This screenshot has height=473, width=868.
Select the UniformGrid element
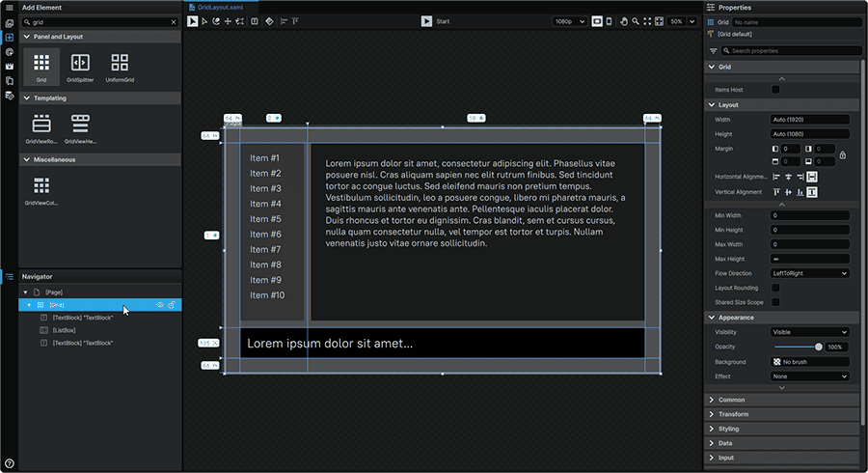point(120,67)
